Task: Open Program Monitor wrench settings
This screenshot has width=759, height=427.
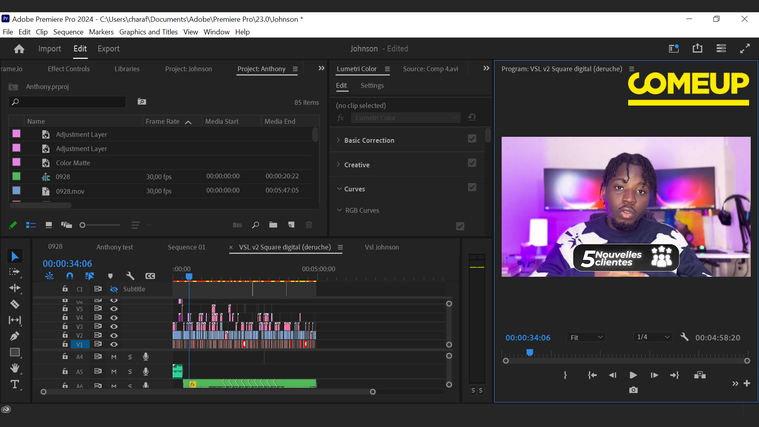Action: coord(684,338)
